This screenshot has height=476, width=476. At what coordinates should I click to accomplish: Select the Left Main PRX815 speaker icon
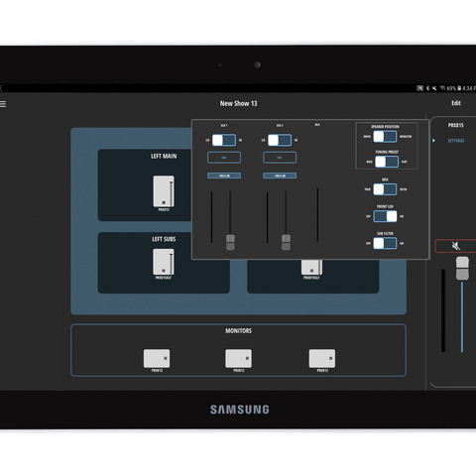click(x=164, y=191)
